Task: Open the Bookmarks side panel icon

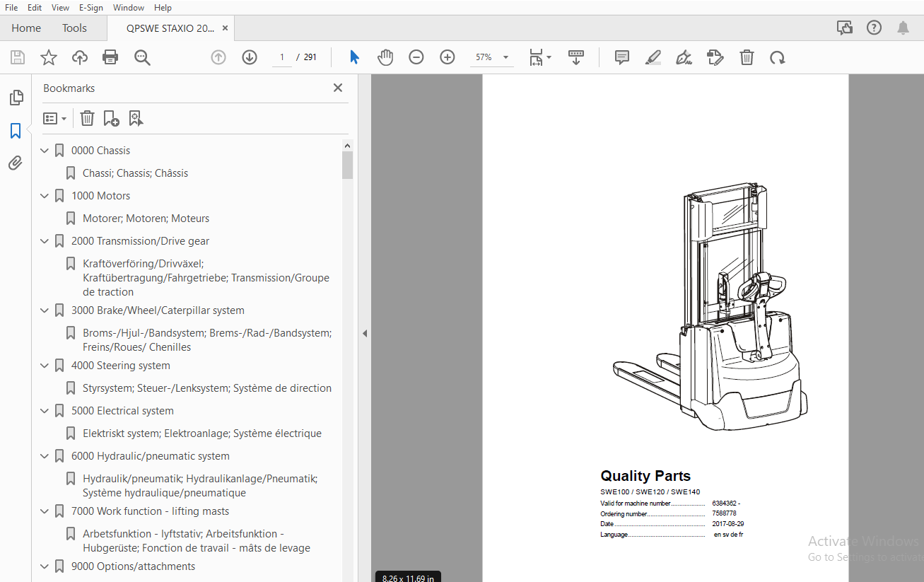Action: click(16, 130)
